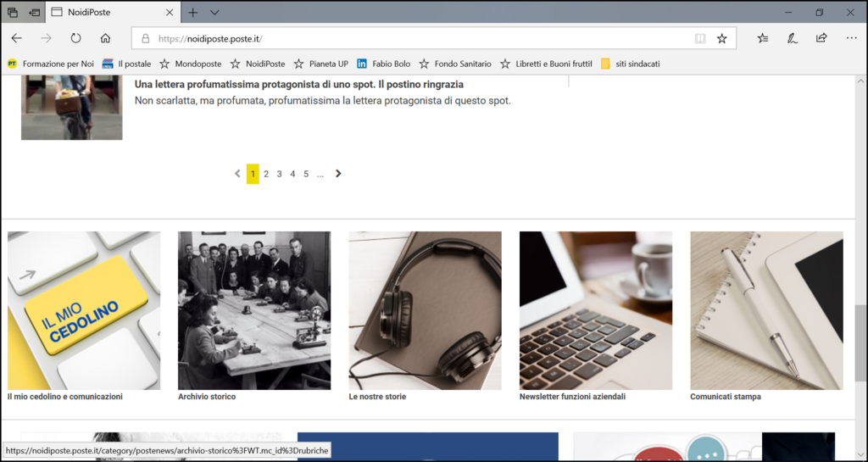Open Formazione per Noi bookmark
Screen dimensions: 868x462
pos(50,64)
